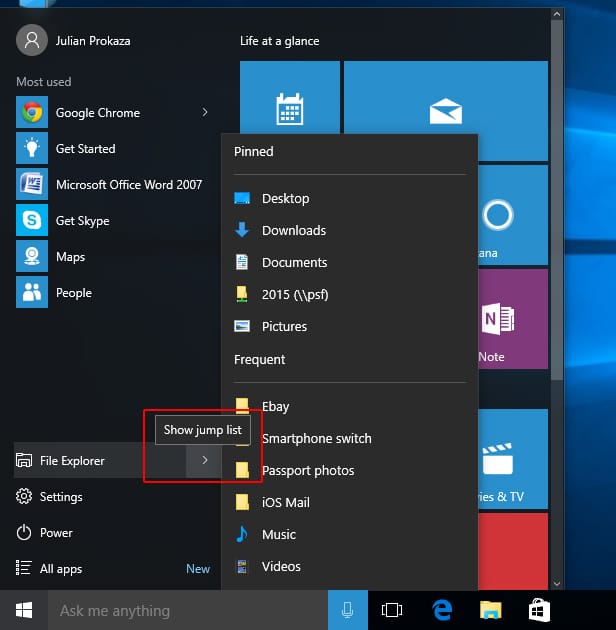Click the red tile below Movies & TV
This screenshot has width=616, height=630.
click(x=513, y=551)
